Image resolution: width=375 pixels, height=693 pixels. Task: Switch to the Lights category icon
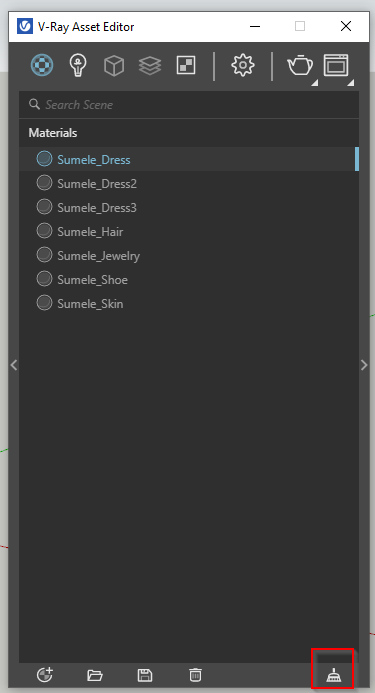(x=78, y=65)
